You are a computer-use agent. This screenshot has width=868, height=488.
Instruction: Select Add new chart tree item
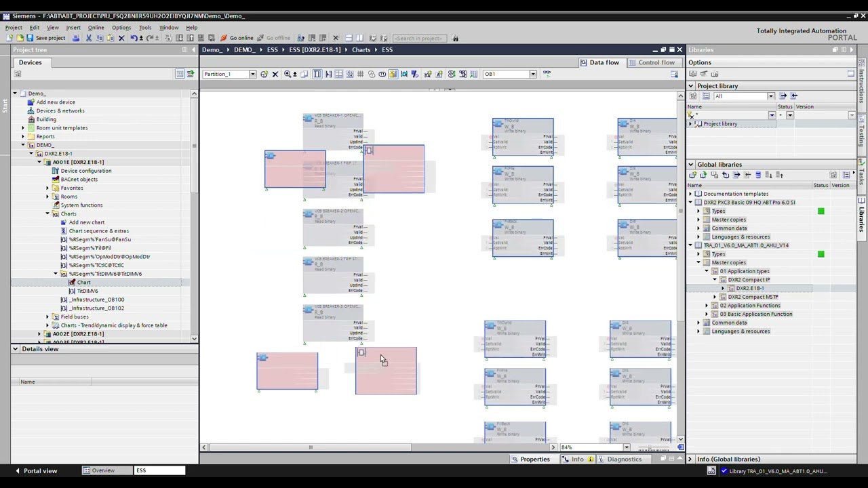click(x=86, y=222)
